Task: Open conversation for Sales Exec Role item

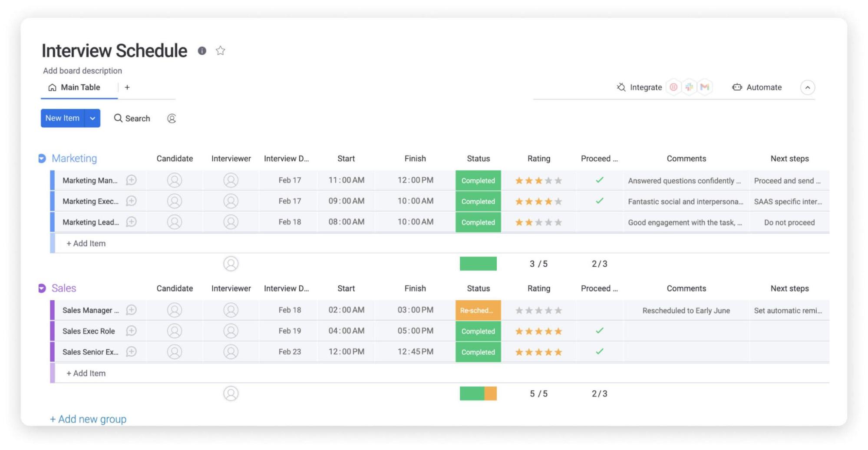Action: (131, 331)
